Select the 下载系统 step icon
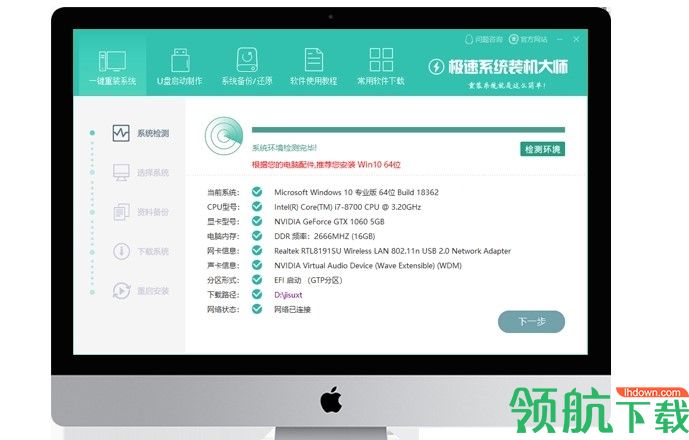The image size is (689, 440). [x=121, y=251]
